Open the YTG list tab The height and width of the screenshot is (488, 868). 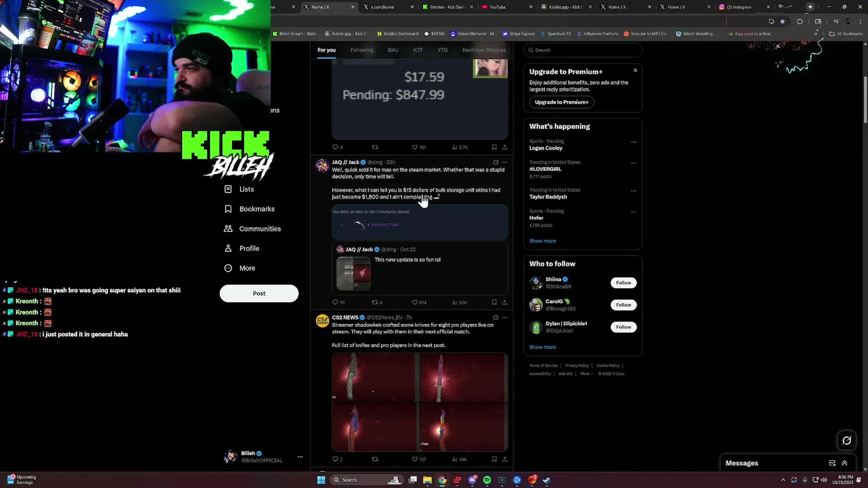click(442, 49)
